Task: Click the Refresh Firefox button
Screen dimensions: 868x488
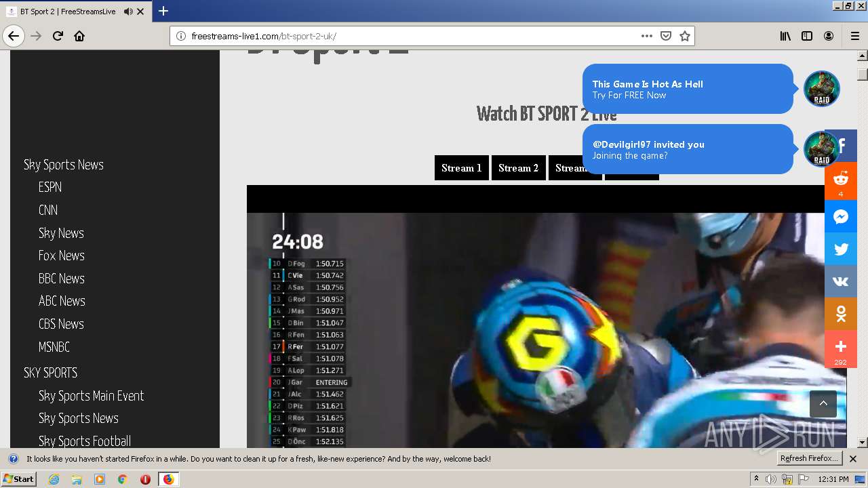Action: pyautogui.click(x=810, y=459)
